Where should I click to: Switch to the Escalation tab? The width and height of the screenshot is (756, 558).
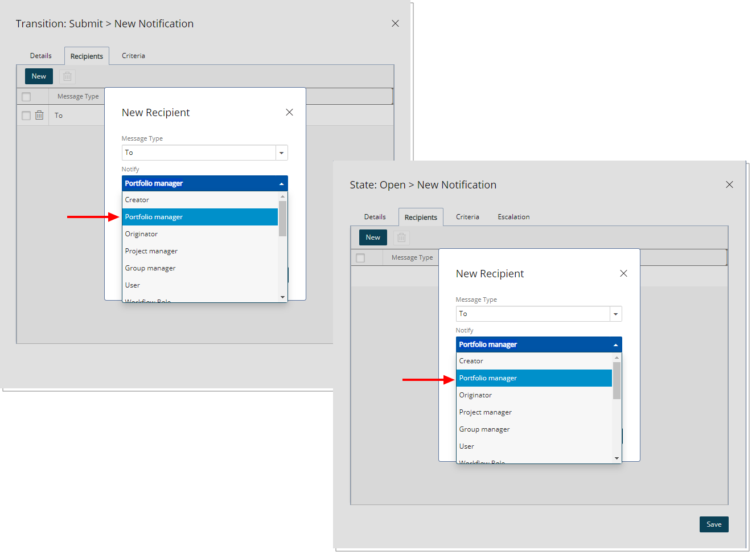[x=513, y=217]
